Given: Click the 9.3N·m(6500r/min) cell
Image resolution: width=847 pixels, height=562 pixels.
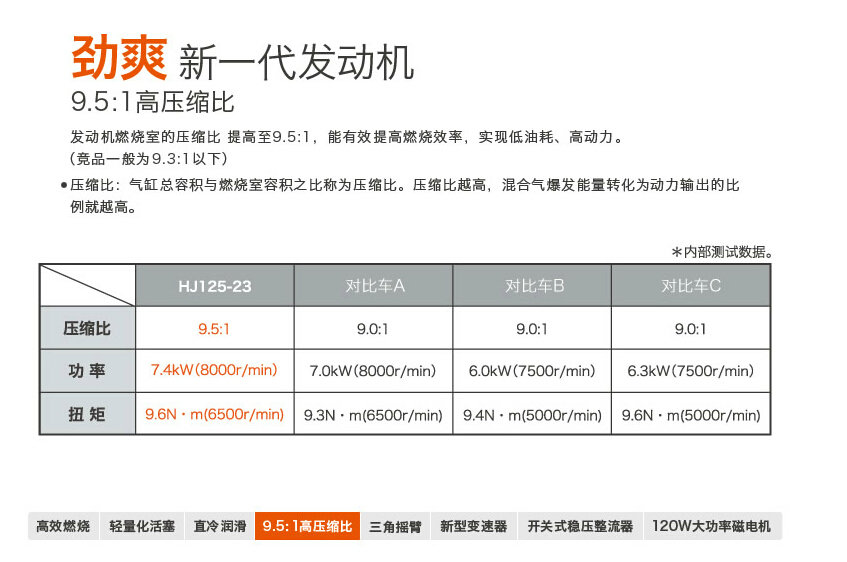Looking at the screenshot, I should 373,414.
